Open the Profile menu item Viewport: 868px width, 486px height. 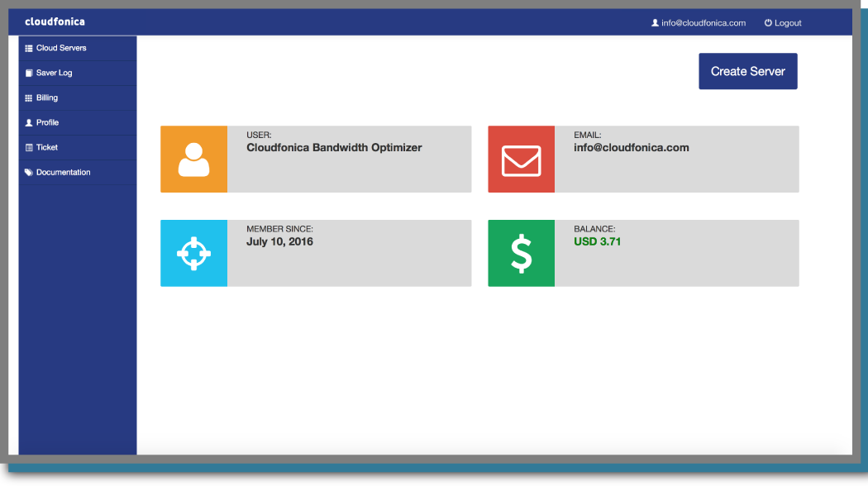tap(78, 123)
